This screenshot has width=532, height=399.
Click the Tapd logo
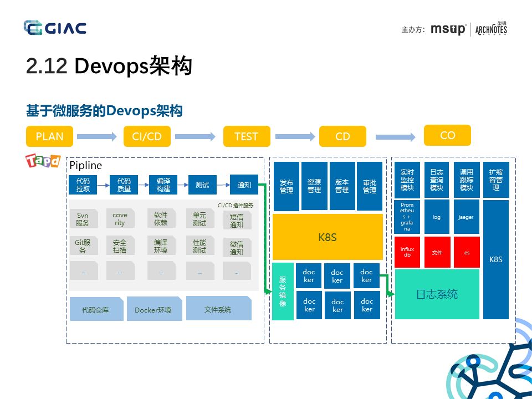point(43,161)
